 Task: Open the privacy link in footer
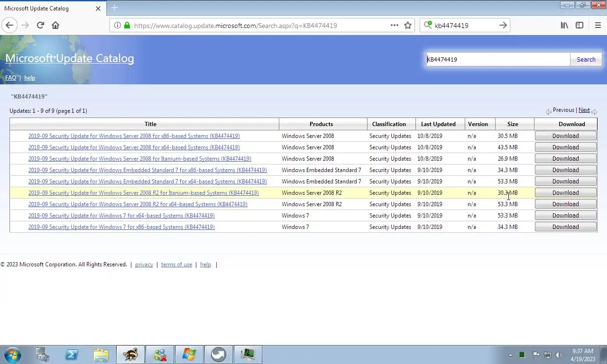(144, 264)
